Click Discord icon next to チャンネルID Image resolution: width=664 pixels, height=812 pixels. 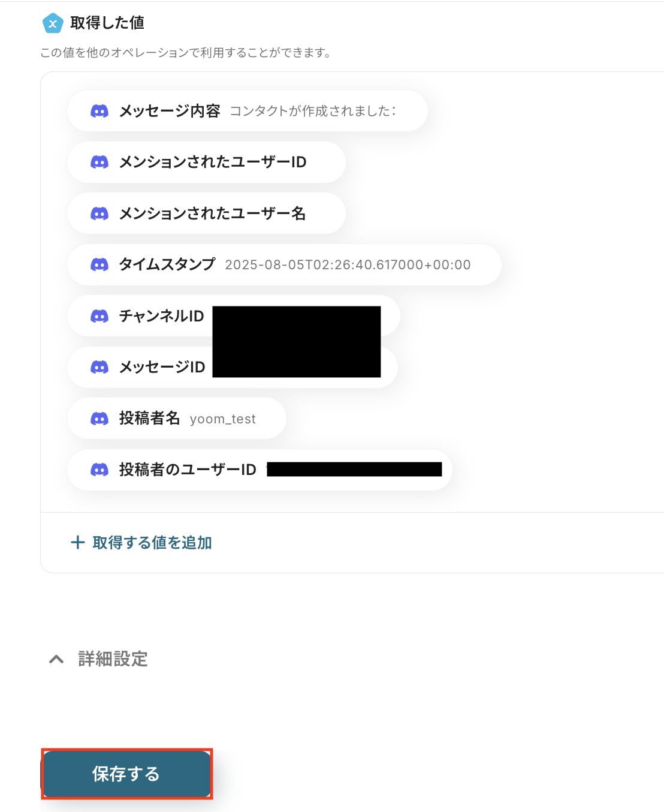pos(99,316)
